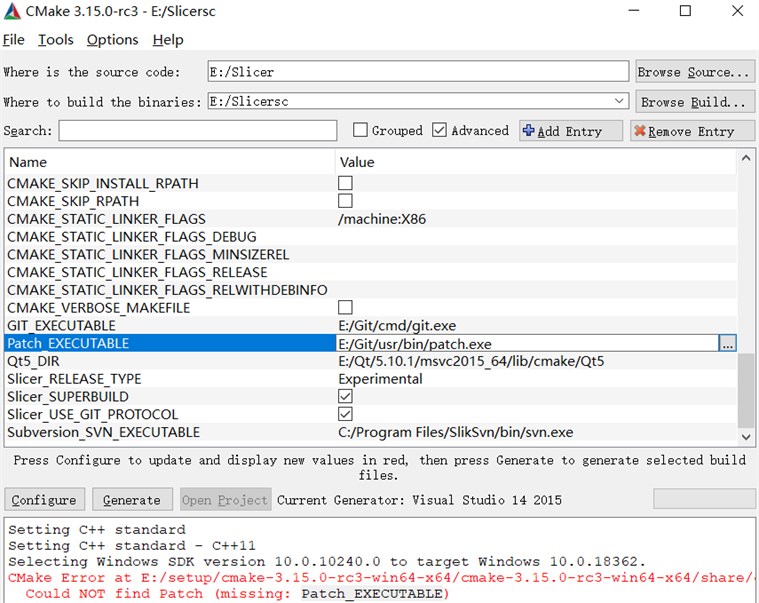Click the scroll down arrow of cache list
759x603 pixels.
click(746, 437)
